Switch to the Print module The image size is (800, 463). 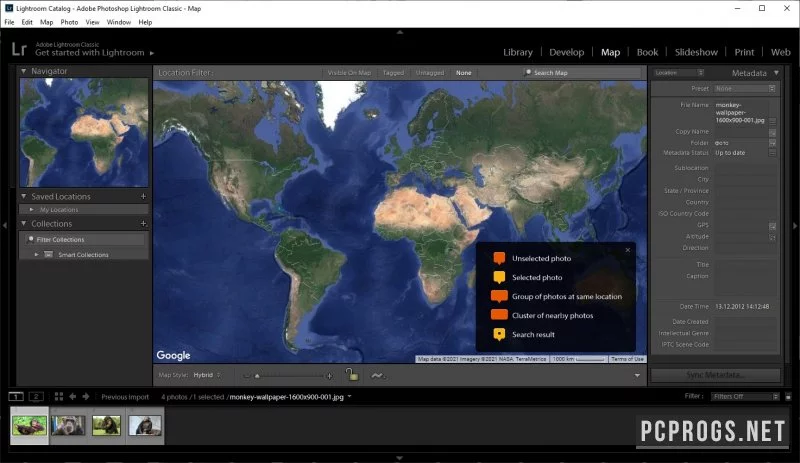tap(744, 52)
